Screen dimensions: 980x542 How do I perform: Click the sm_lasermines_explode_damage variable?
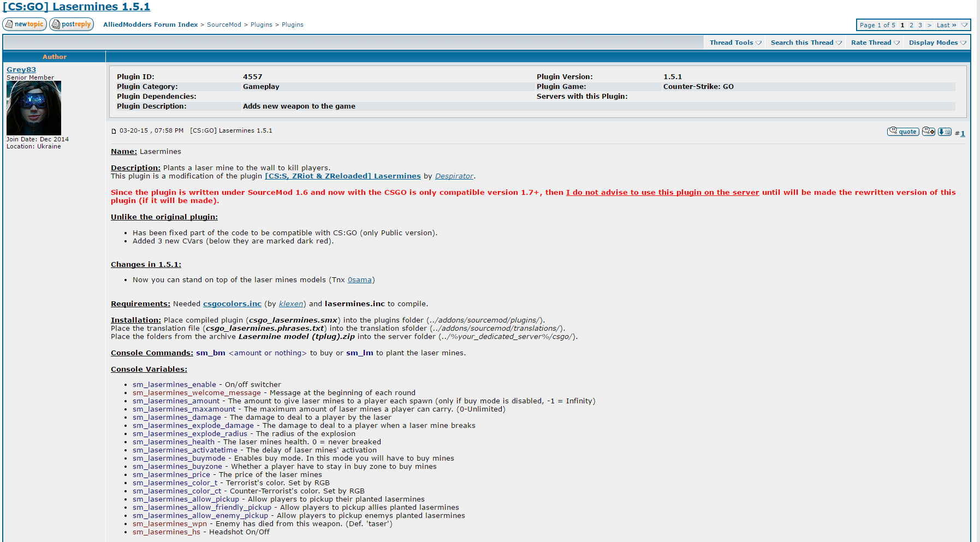(193, 425)
